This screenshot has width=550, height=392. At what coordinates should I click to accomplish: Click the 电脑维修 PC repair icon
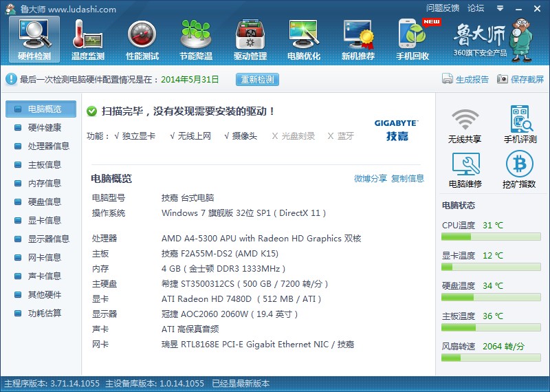[x=465, y=164]
